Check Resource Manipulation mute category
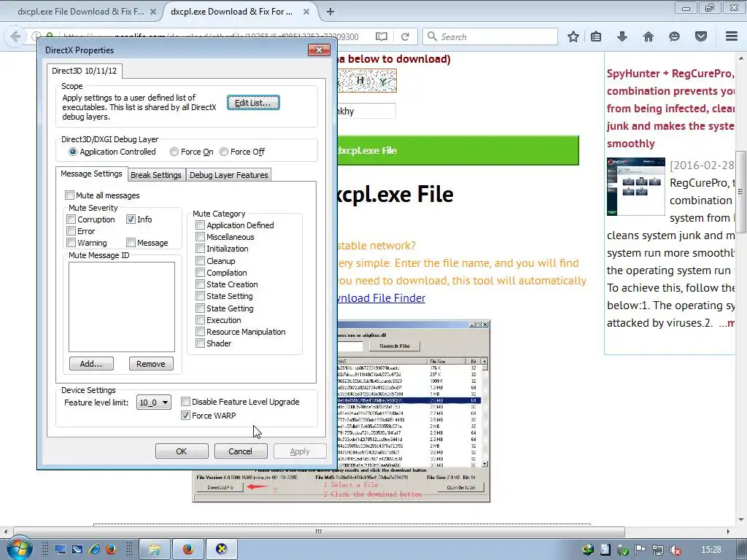The width and height of the screenshot is (747, 560). 201,332
